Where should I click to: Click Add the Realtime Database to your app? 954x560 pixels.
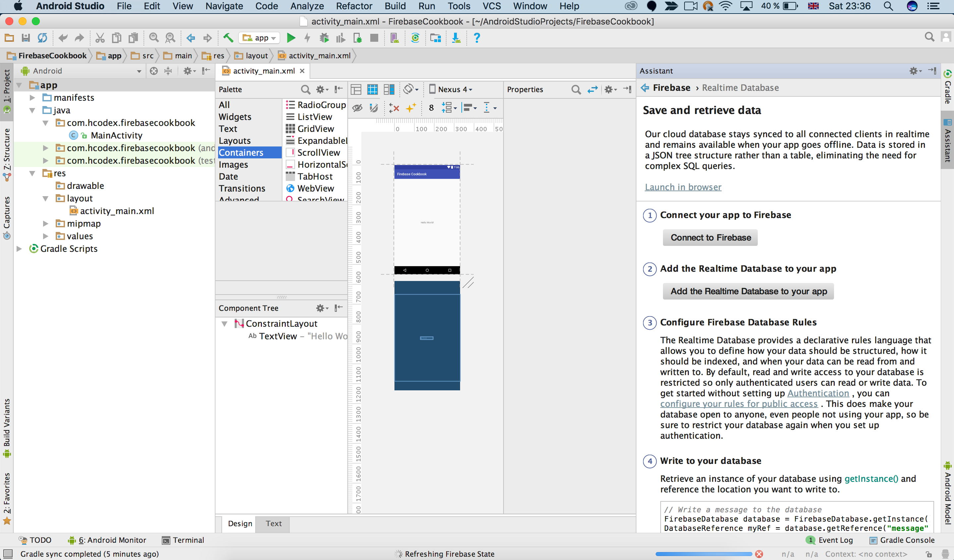(x=748, y=291)
